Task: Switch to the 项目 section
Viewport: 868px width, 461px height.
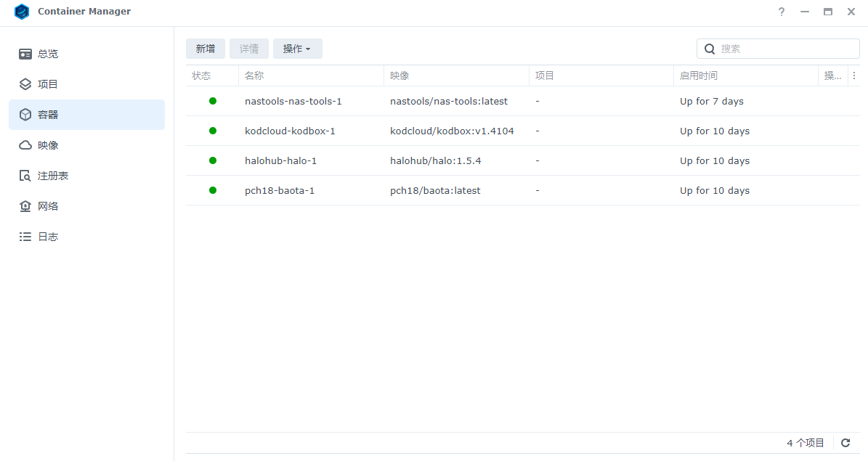Action: coord(87,84)
